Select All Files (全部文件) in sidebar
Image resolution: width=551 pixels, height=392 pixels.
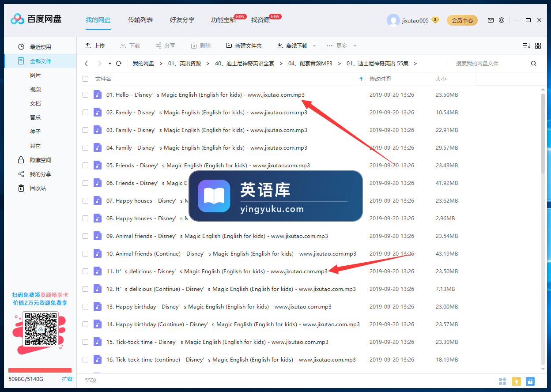click(x=40, y=61)
